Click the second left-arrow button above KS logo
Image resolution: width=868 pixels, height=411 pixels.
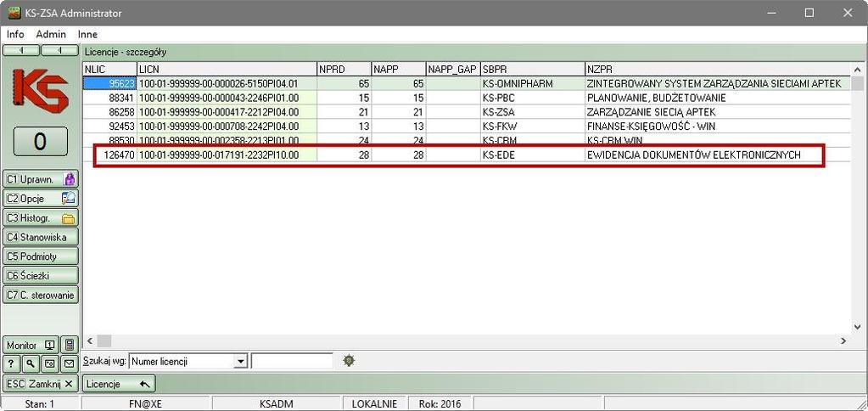point(59,51)
